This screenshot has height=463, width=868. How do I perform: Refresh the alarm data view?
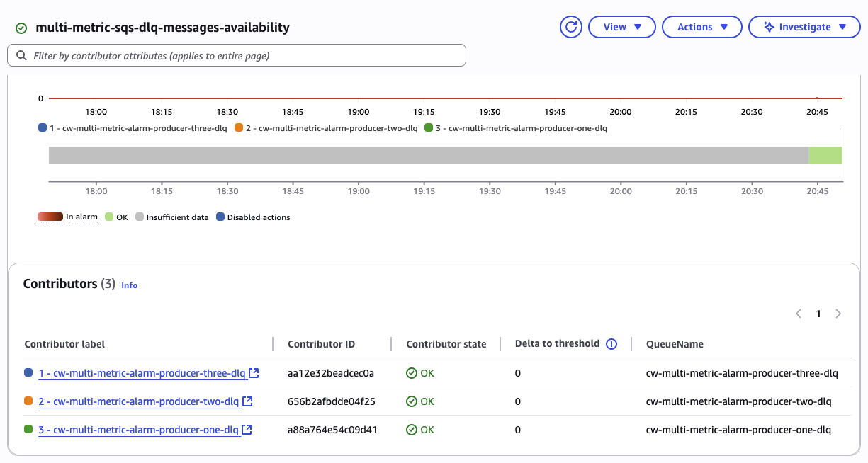[x=571, y=27]
